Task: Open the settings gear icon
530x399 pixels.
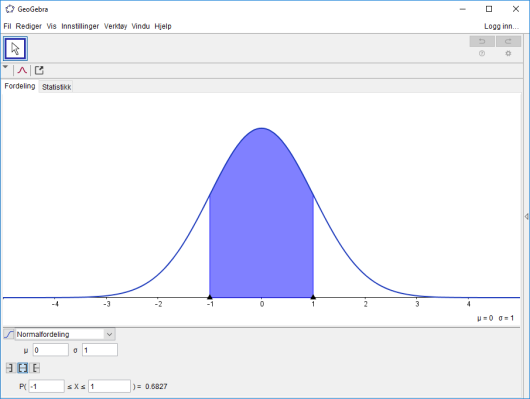Action: pos(508,53)
